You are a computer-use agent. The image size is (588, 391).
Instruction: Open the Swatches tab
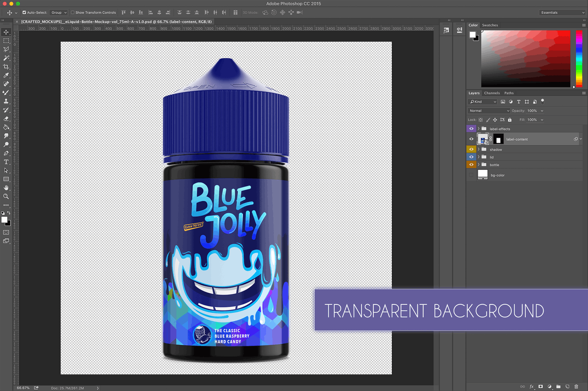pos(490,25)
